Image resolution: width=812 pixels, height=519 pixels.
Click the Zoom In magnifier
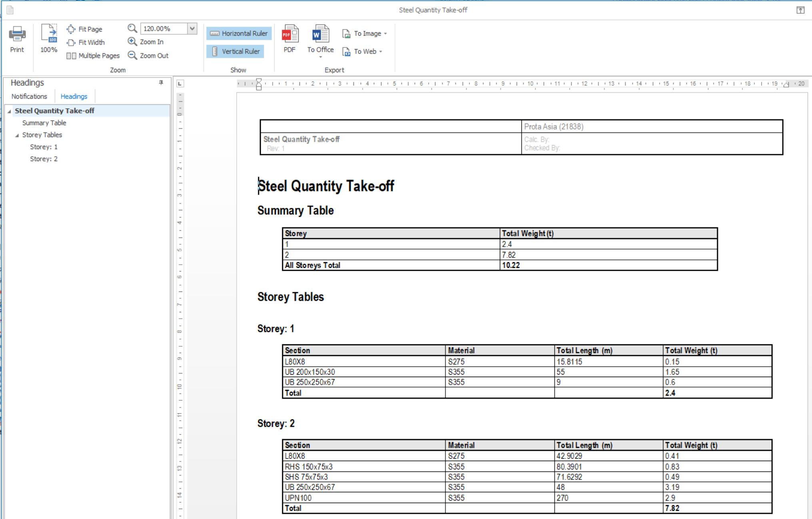tap(132, 42)
